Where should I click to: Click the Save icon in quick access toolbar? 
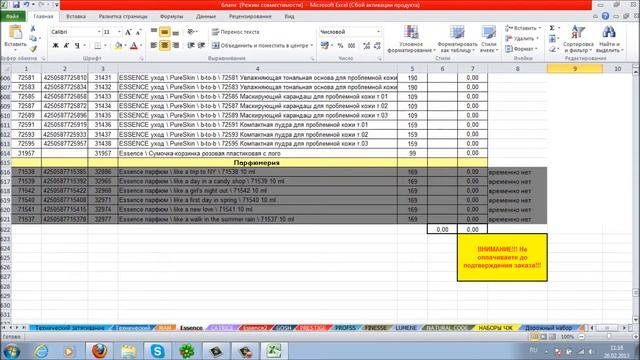(16, 5)
